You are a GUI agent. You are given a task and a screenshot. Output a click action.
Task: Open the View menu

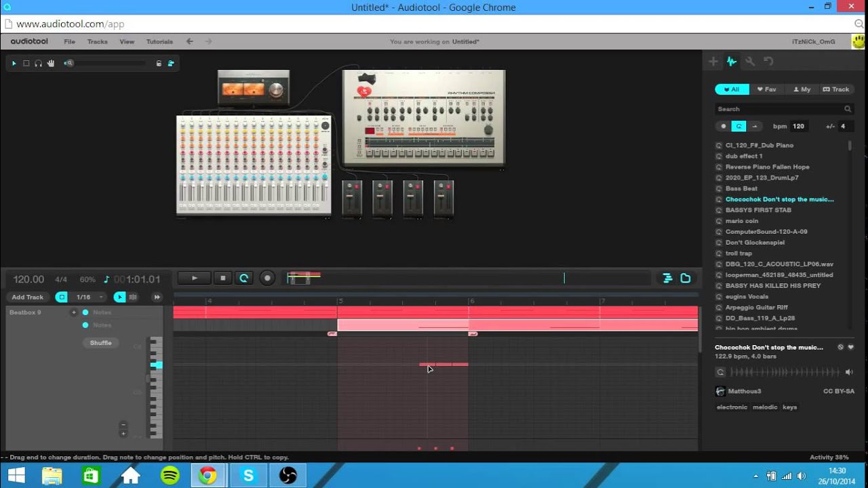click(x=127, y=41)
